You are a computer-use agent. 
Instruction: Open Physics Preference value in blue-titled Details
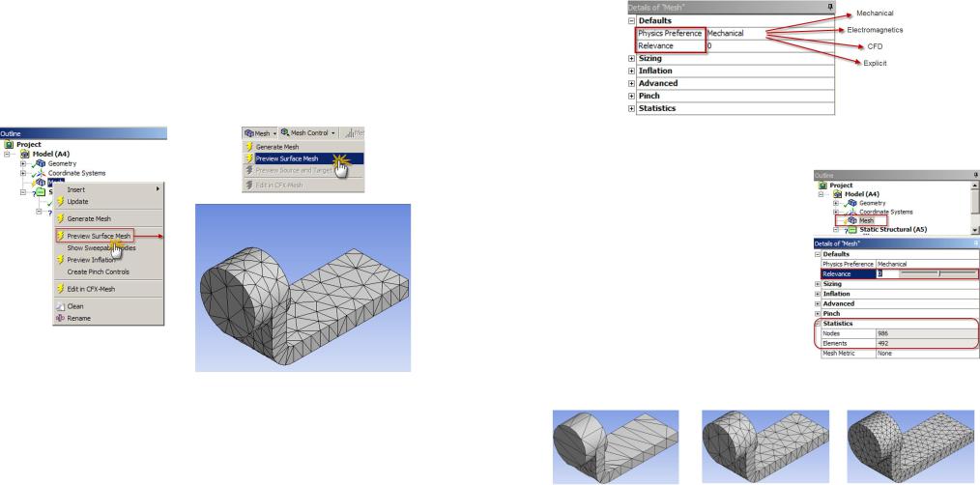(928, 265)
